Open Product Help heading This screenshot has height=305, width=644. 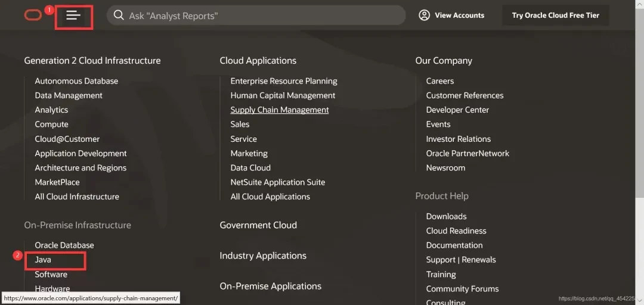click(442, 196)
